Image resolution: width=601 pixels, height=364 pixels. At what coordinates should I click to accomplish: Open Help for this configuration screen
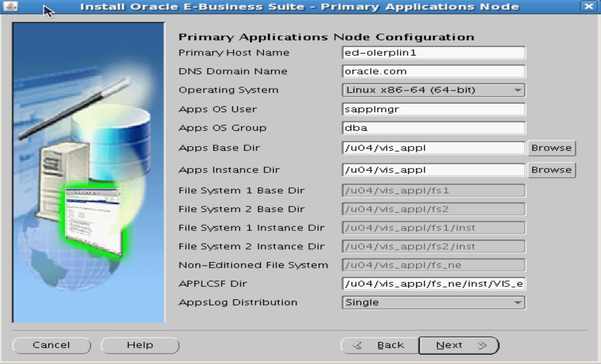pos(140,345)
